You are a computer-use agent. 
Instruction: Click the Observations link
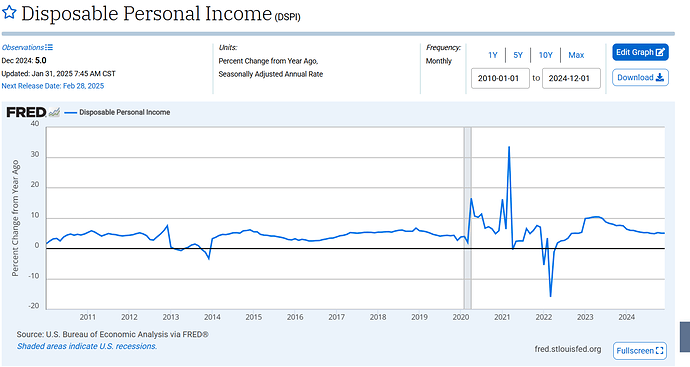tap(23, 47)
